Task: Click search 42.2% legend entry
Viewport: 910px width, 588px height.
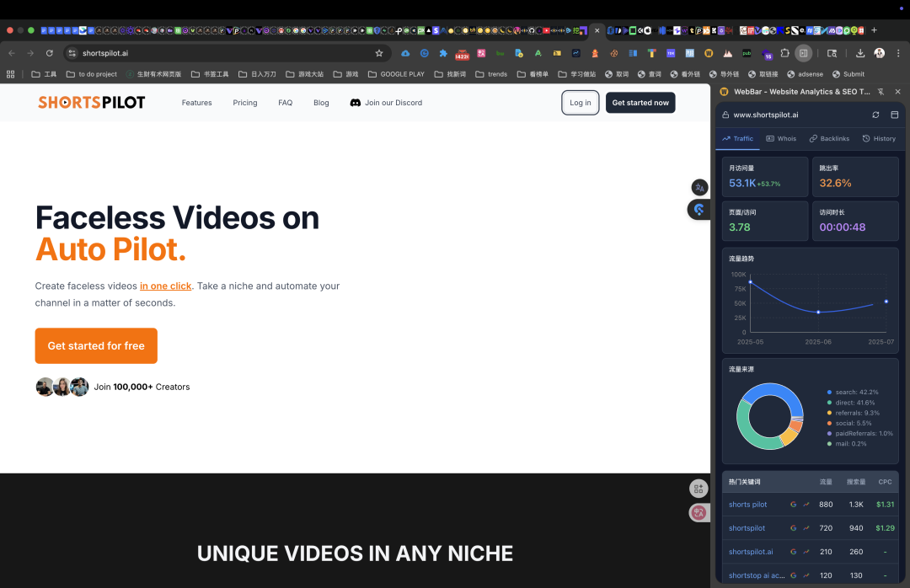Action: click(x=853, y=393)
